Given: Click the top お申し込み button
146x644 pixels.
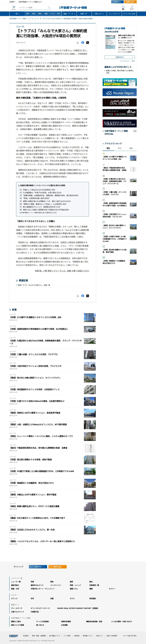Looking at the screenshot, I should [130, 2].
